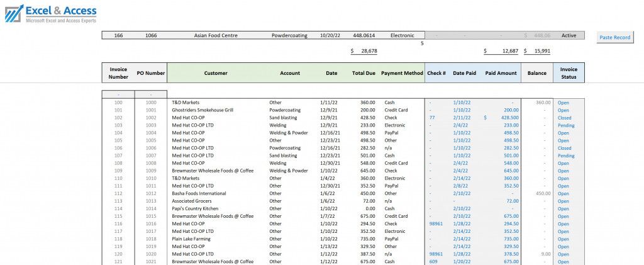The width and height of the screenshot is (644, 265).
Task: Click the blank filter cell under PO Number
Action: pyautogui.click(x=151, y=94)
